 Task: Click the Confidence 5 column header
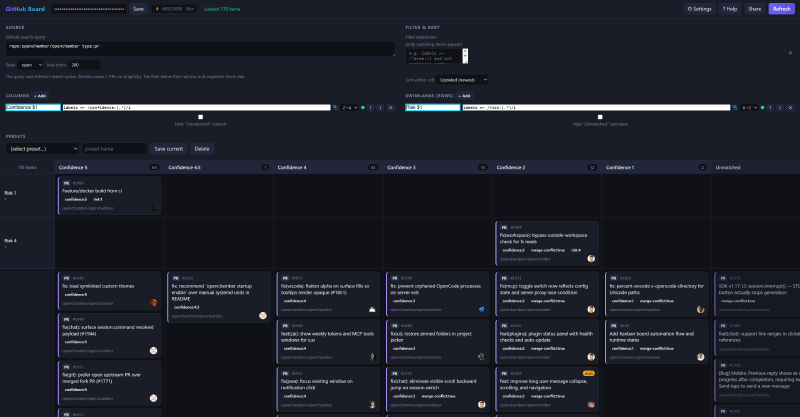109,167
